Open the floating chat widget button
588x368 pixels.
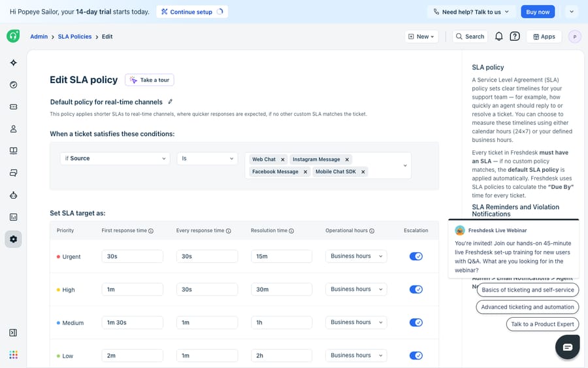tap(567, 347)
